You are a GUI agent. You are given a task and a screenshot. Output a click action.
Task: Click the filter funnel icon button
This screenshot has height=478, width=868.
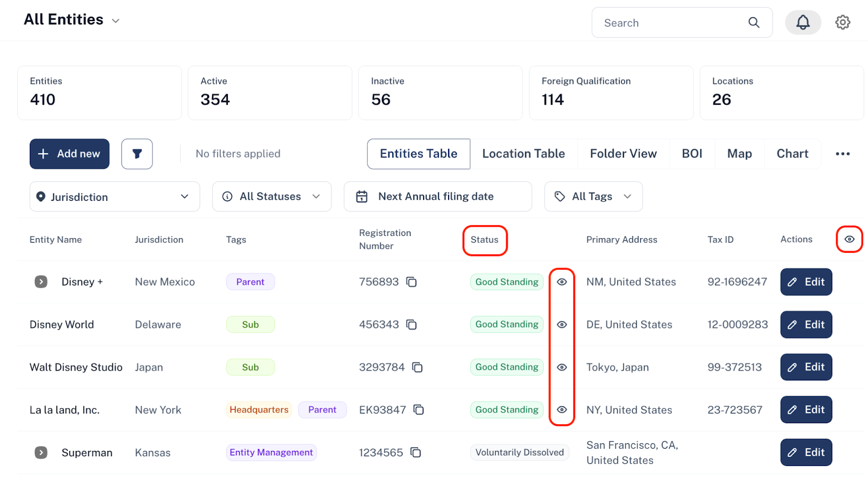click(x=137, y=154)
